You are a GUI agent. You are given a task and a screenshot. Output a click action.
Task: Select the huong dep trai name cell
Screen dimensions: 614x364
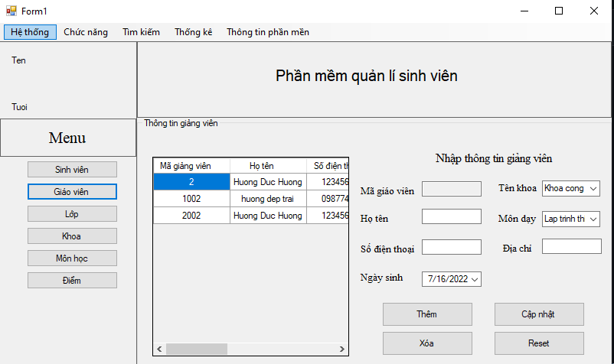tap(268, 199)
